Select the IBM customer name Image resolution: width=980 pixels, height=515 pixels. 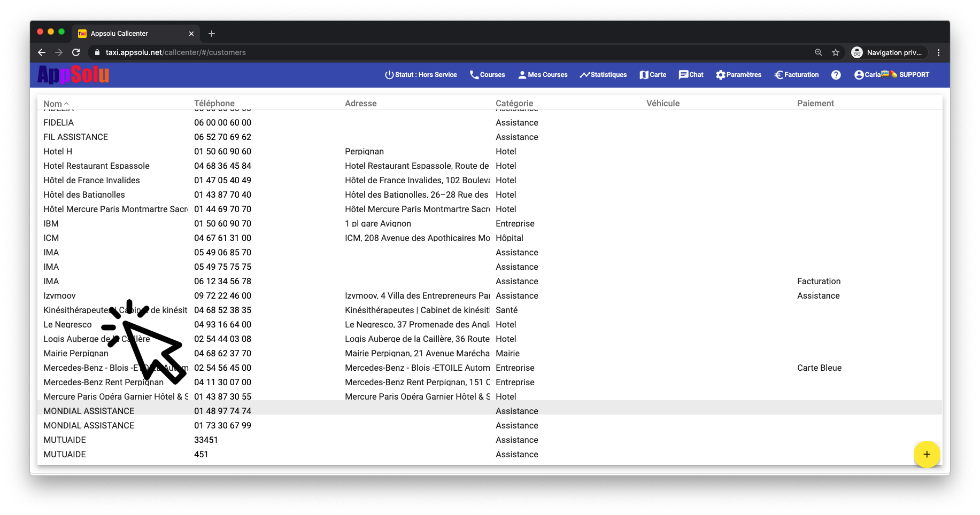(x=51, y=224)
